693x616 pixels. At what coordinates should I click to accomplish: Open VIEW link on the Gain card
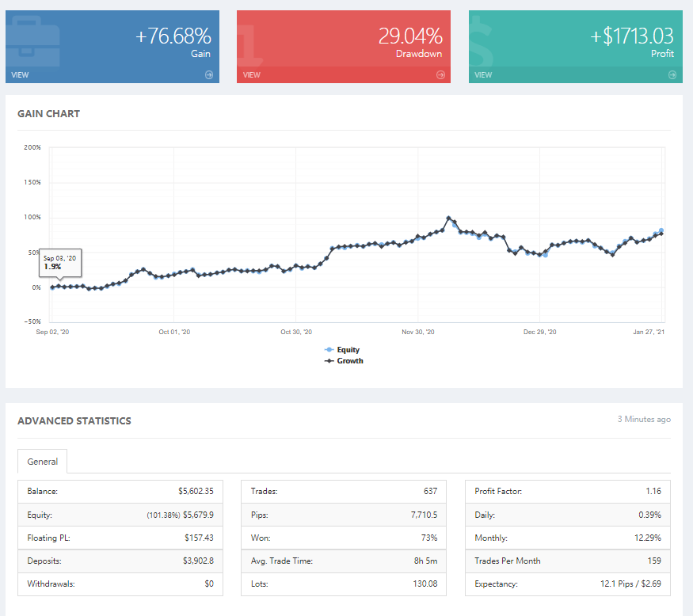click(x=20, y=75)
